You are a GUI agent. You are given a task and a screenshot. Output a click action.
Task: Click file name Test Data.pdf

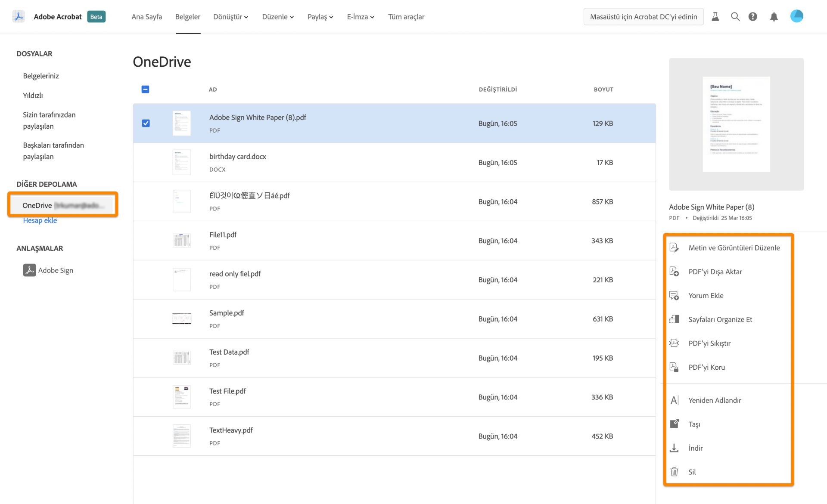229,352
